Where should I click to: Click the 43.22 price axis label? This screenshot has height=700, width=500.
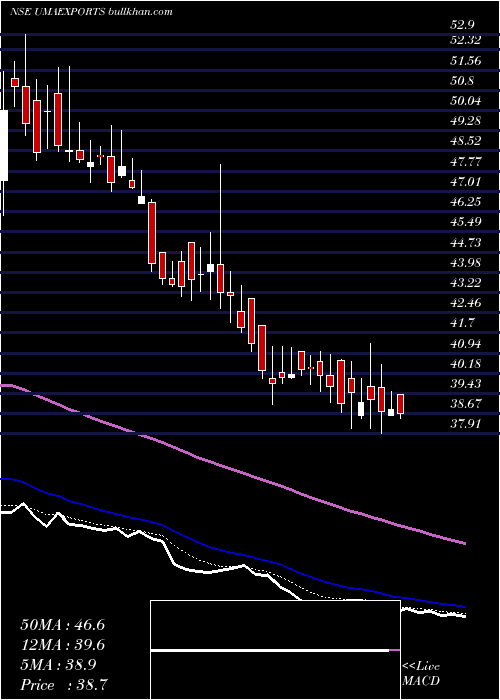pyautogui.click(x=465, y=283)
